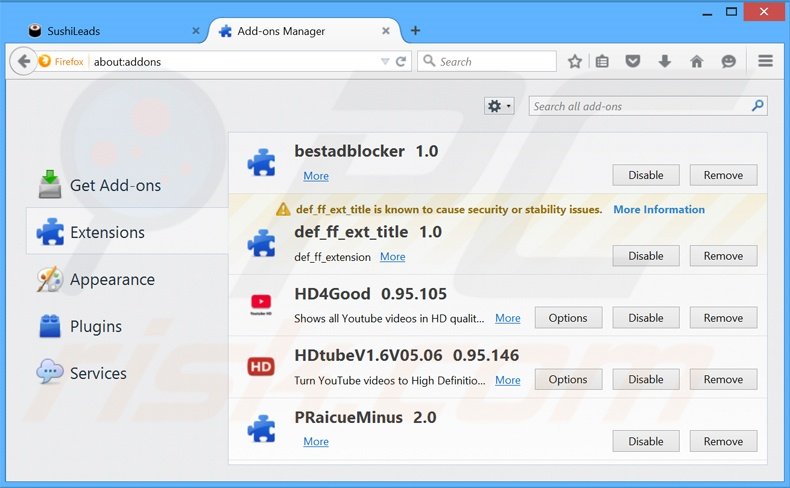This screenshot has height=488, width=790.
Task: Open the Services category
Action: 127,373
